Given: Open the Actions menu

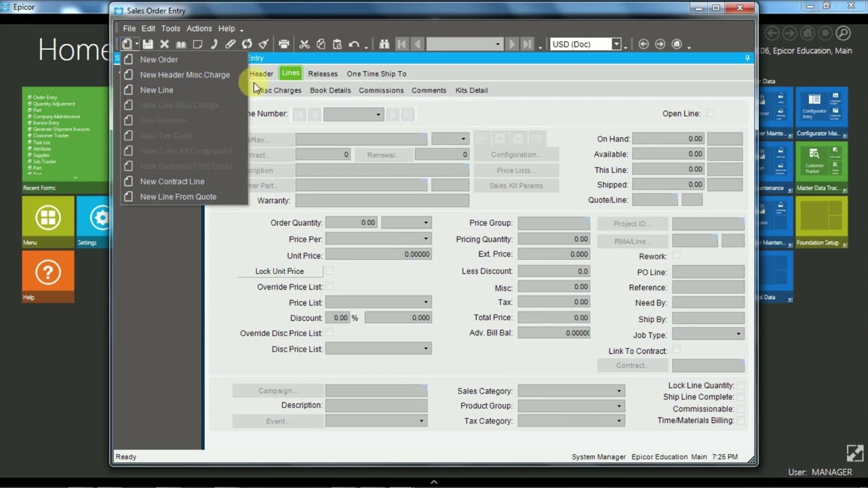Looking at the screenshot, I should pyautogui.click(x=199, y=28).
